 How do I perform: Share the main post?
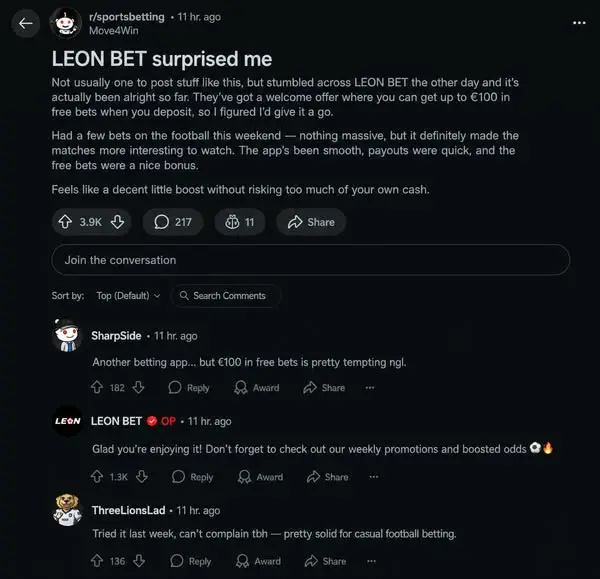point(311,222)
